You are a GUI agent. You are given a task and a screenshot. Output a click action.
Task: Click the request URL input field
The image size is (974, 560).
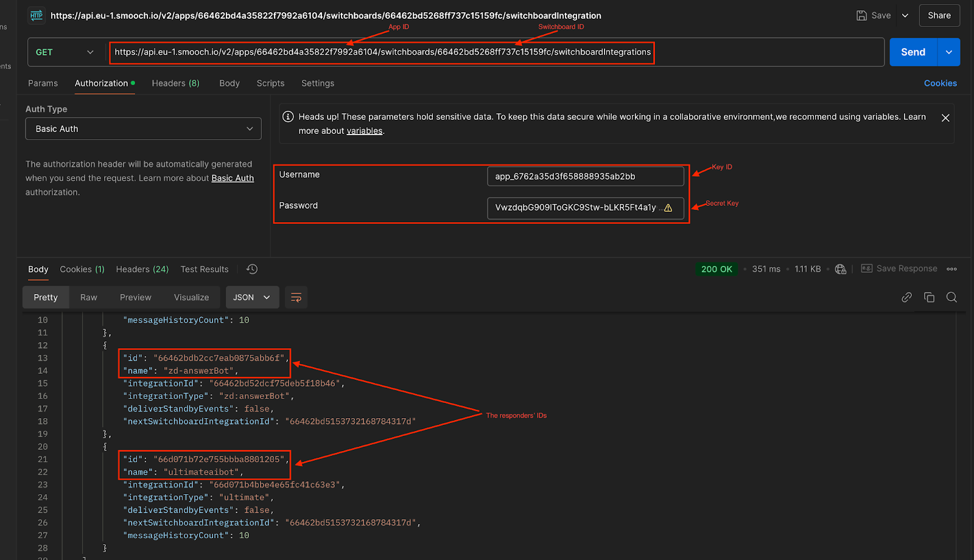(x=496, y=52)
